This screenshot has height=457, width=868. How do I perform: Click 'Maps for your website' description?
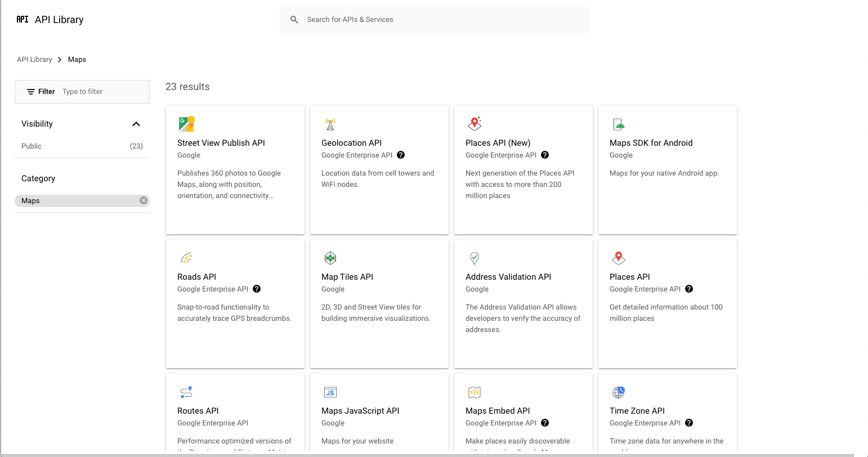[357, 441]
